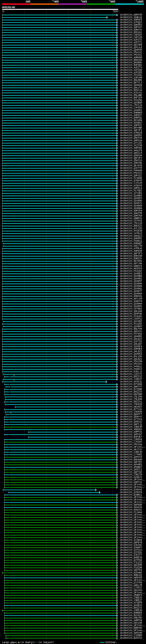The width and height of the screenshot is (146, 644).
Task: Select label UniRef100_P50301
Action: click(131, 55)
